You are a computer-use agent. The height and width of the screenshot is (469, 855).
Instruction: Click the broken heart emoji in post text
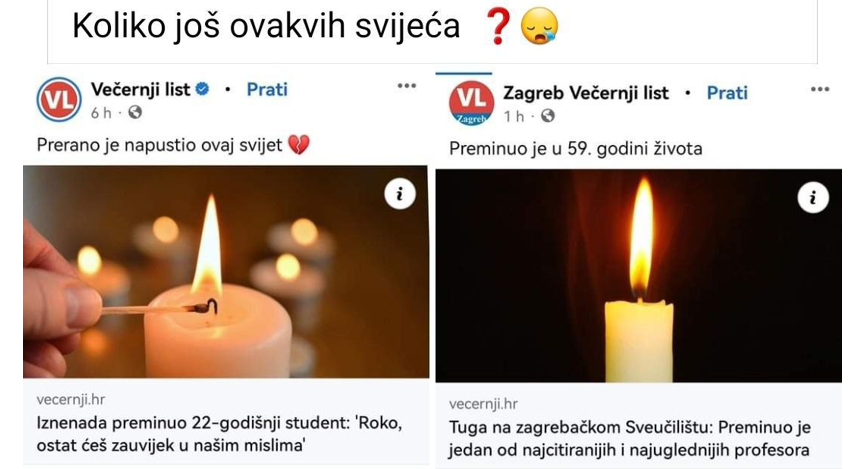coord(298,145)
